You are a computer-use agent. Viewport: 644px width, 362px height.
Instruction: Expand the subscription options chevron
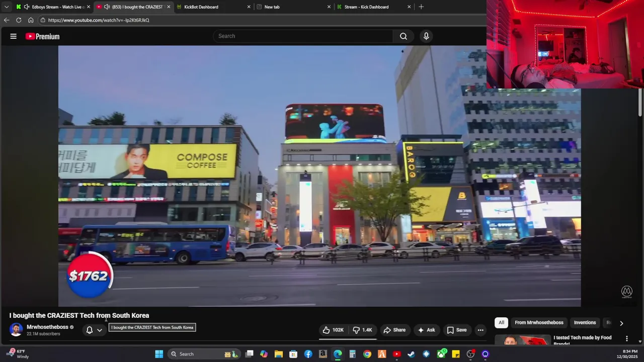(100, 330)
